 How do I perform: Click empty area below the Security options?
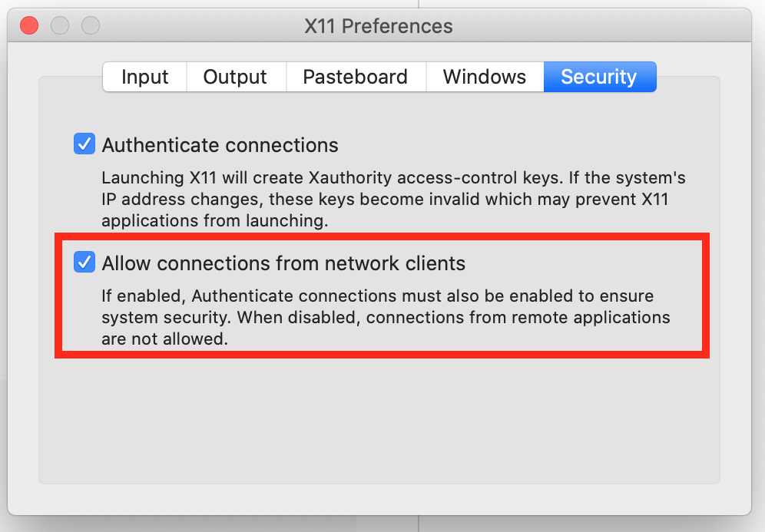pyautogui.click(x=379, y=422)
